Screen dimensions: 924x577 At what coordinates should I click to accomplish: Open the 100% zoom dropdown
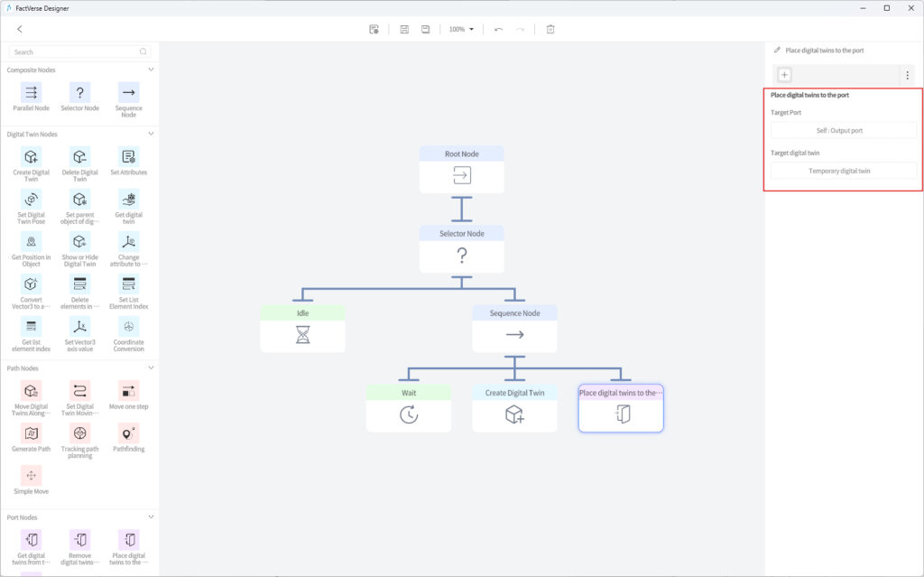pos(461,29)
